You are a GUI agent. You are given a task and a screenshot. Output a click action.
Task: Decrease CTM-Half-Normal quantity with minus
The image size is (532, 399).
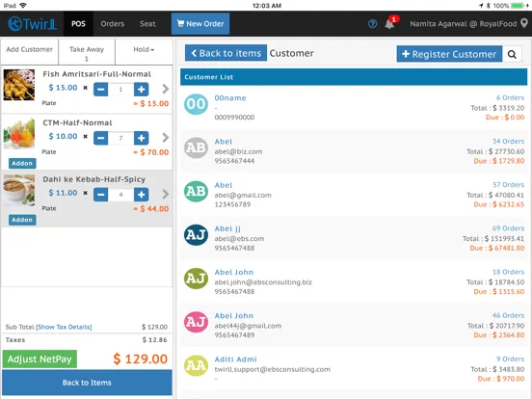click(x=100, y=138)
